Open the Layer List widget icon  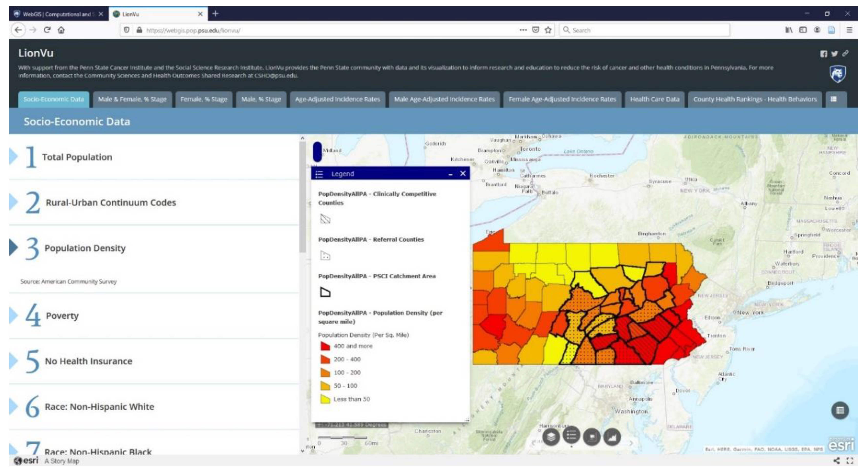click(x=551, y=437)
